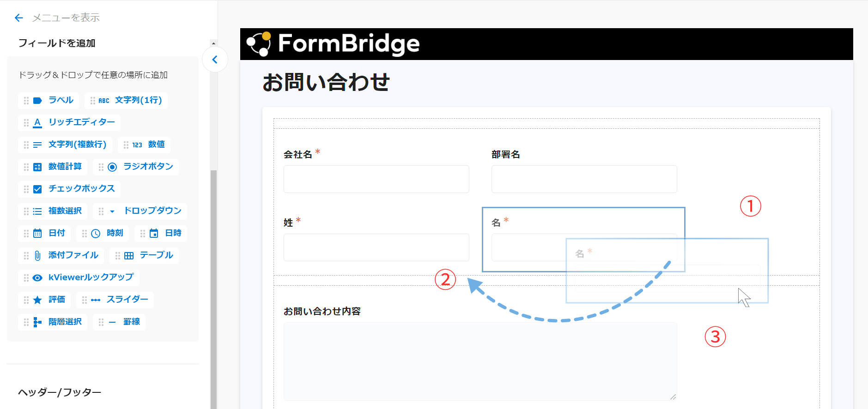Click the メニューを表示 link

coord(66,18)
